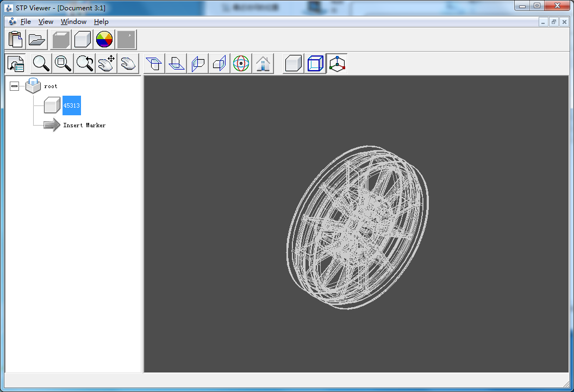The image size is (574, 392).
Task: Open the color wheel palette
Action: (104, 40)
